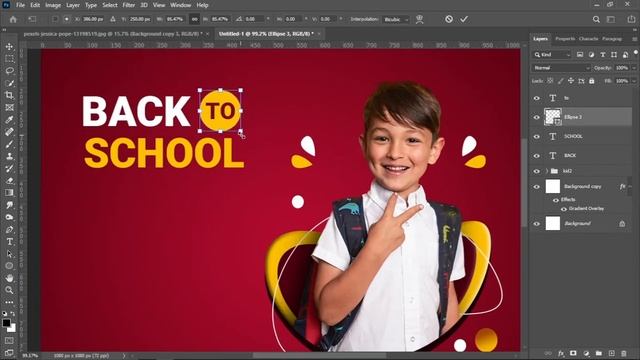Select the Frame tool
The image size is (640, 360).
(x=9, y=108)
